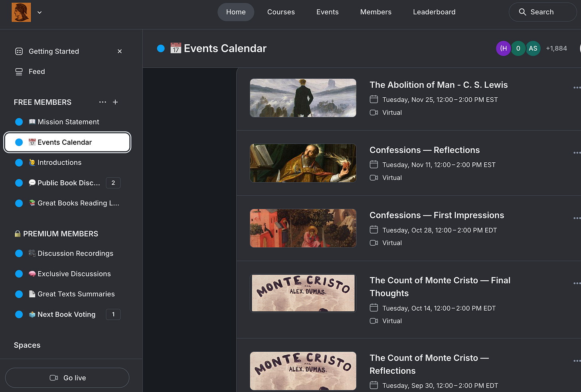Click the AS member avatar
The width and height of the screenshot is (581, 392).
click(x=533, y=48)
